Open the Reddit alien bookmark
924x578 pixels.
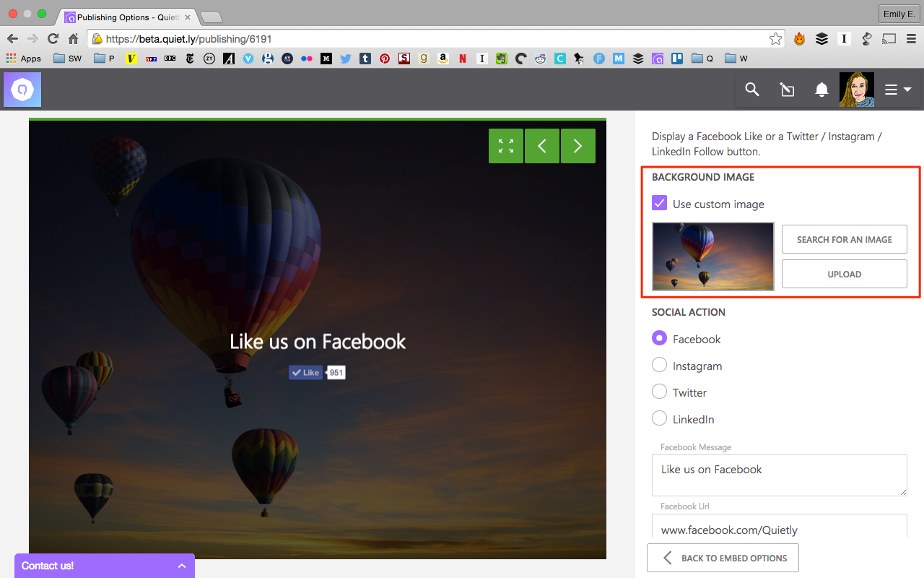coord(541,59)
